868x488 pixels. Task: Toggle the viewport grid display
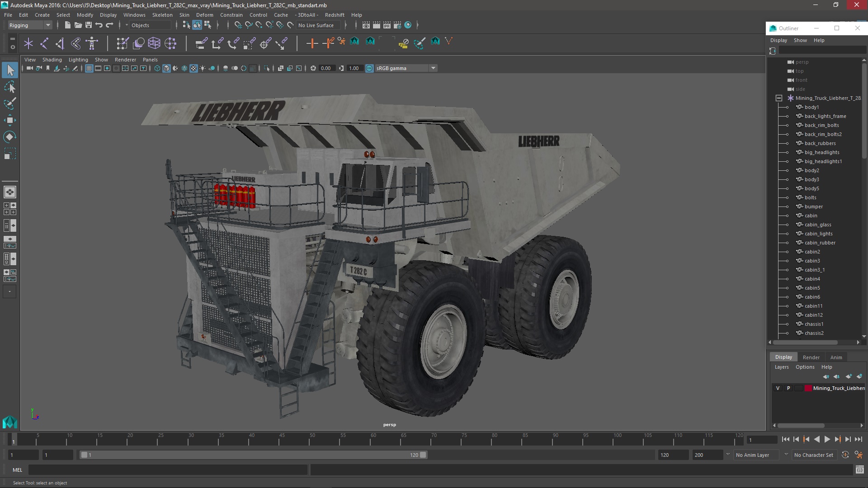coord(89,68)
